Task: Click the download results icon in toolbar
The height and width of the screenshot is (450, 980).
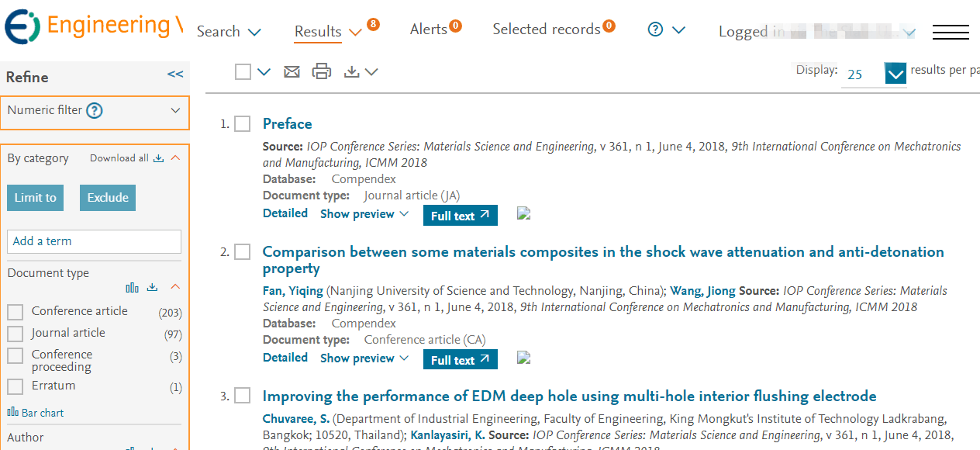Action: coord(352,71)
